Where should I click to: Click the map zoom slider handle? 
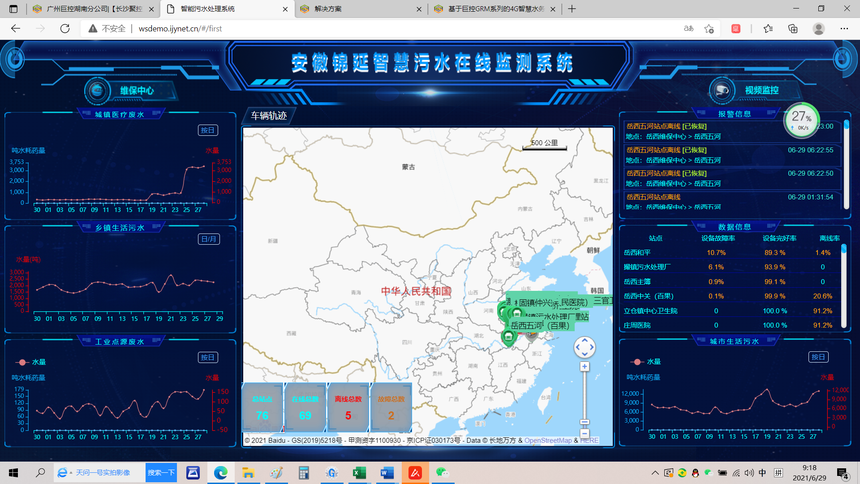[x=585, y=423]
